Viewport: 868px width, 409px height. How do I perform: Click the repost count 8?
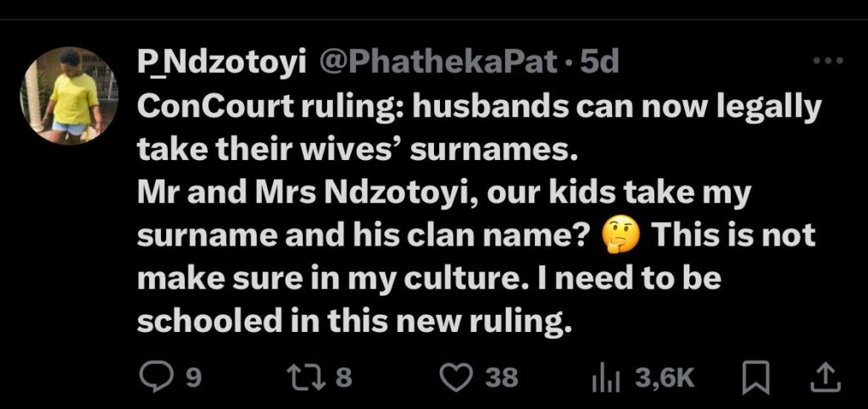(342, 377)
